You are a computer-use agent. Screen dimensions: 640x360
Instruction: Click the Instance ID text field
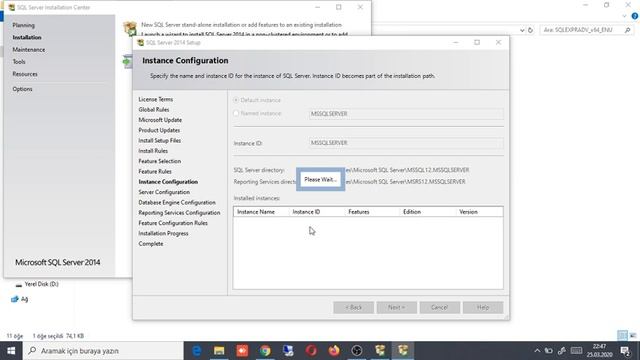(406, 143)
